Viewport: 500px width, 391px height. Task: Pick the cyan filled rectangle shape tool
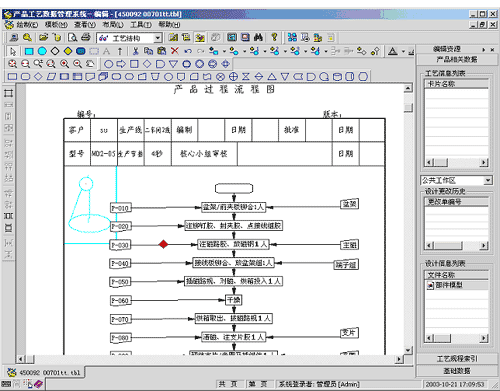(x=29, y=51)
